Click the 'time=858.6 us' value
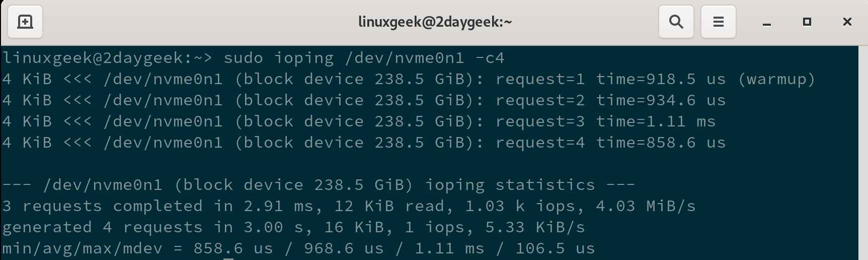The image size is (868, 260). pos(660,143)
